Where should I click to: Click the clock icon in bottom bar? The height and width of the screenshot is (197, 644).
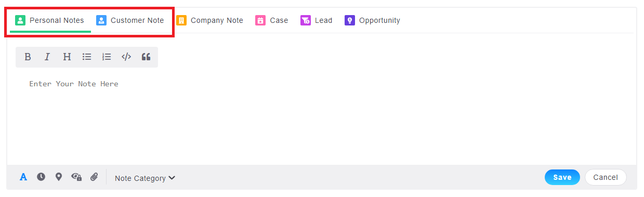click(41, 177)
